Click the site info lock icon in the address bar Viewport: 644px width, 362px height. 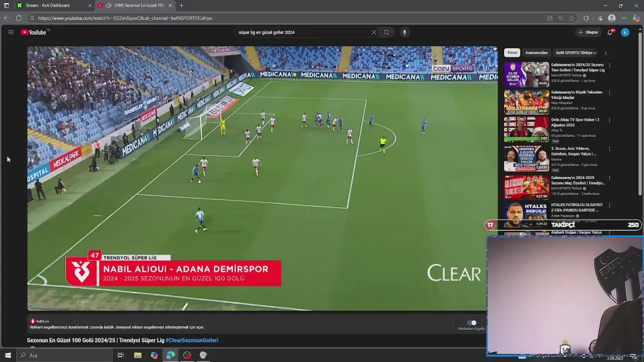(32, 18)
